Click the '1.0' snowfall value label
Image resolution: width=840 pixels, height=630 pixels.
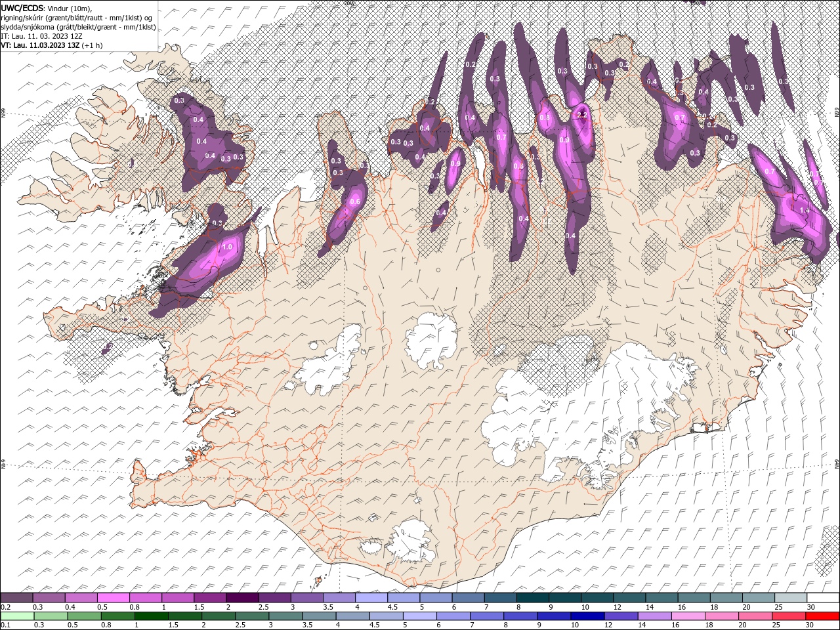228,247
